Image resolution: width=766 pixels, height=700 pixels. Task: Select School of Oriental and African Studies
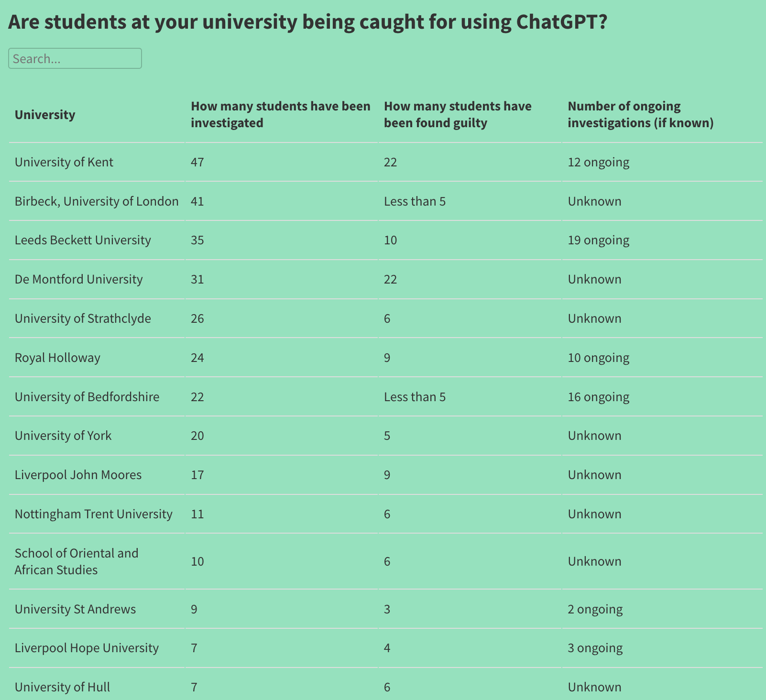point(76,561)
